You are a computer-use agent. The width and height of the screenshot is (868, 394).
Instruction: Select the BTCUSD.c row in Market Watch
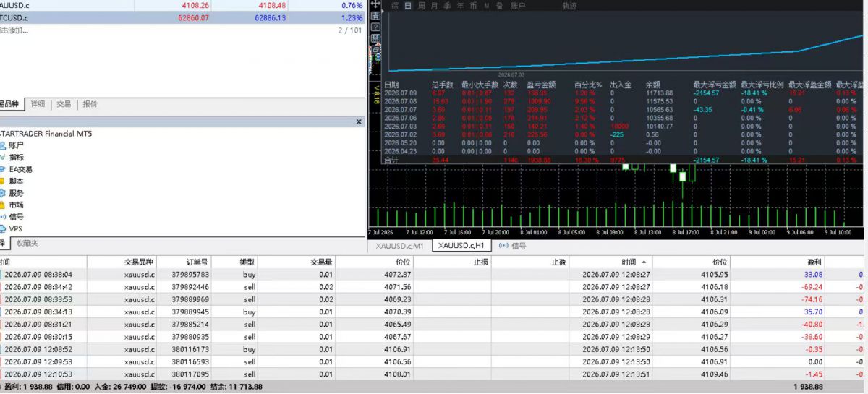182,17
